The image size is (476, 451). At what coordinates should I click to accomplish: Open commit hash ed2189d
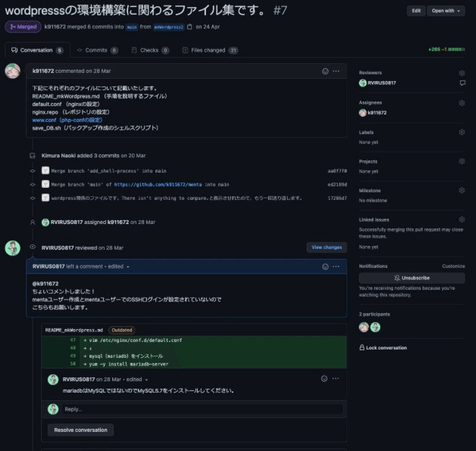click(x=337, y=185)
